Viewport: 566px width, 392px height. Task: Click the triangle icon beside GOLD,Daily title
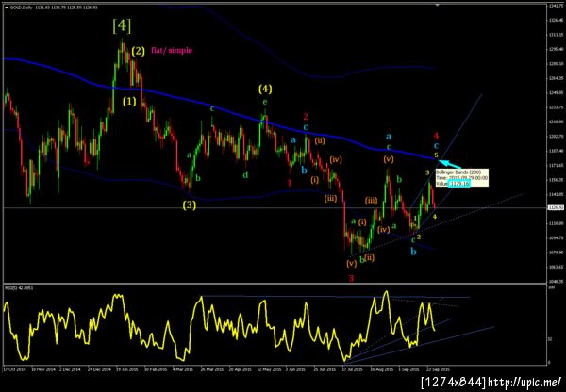click(7, 8)
